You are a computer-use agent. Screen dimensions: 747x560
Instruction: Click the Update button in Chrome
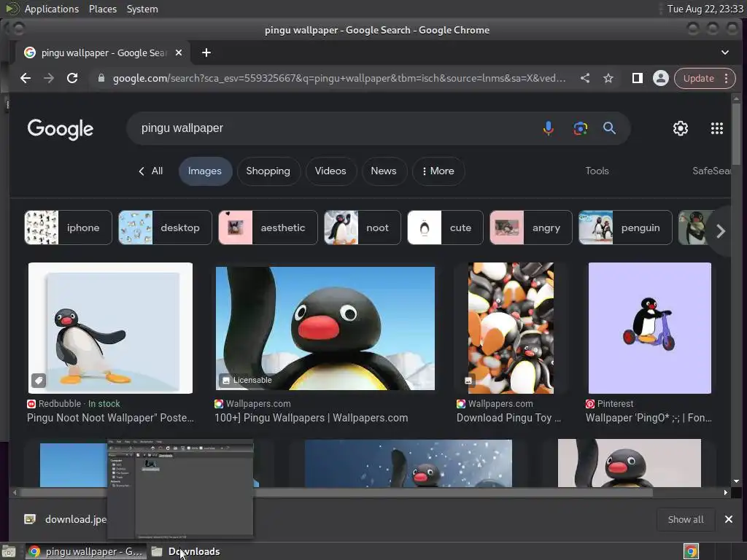click(x=698, y=78)
